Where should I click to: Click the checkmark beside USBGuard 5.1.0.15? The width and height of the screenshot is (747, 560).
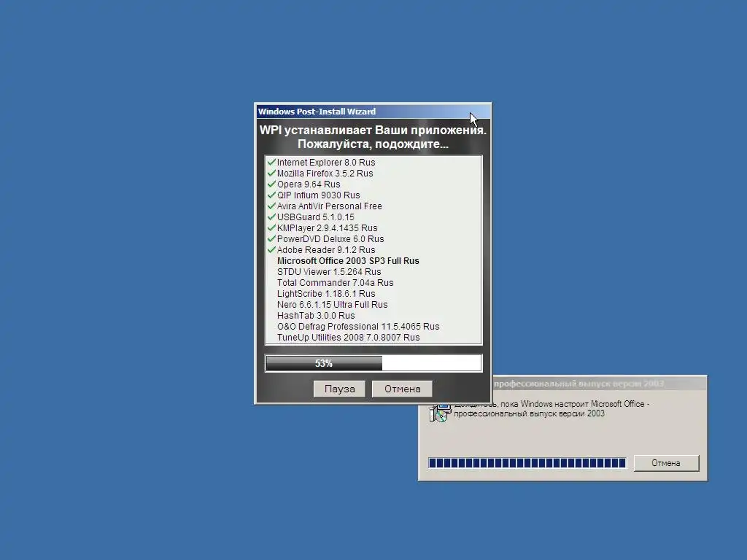click(271, 217)
